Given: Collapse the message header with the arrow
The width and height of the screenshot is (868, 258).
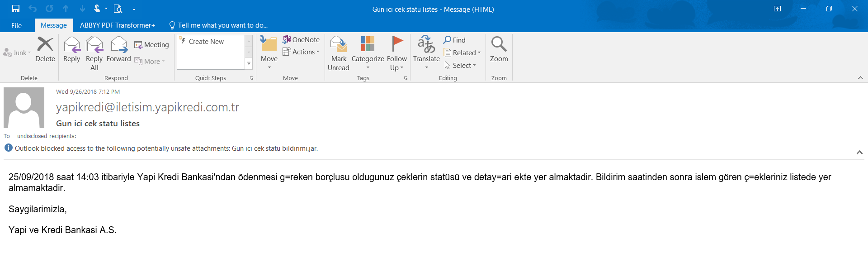Looking at the screenshot, I should tap(859, 153).
